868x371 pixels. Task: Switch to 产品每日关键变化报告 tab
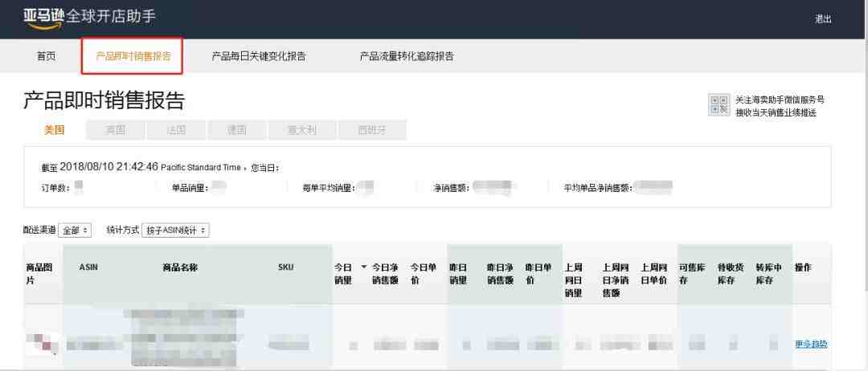[258, 56]
